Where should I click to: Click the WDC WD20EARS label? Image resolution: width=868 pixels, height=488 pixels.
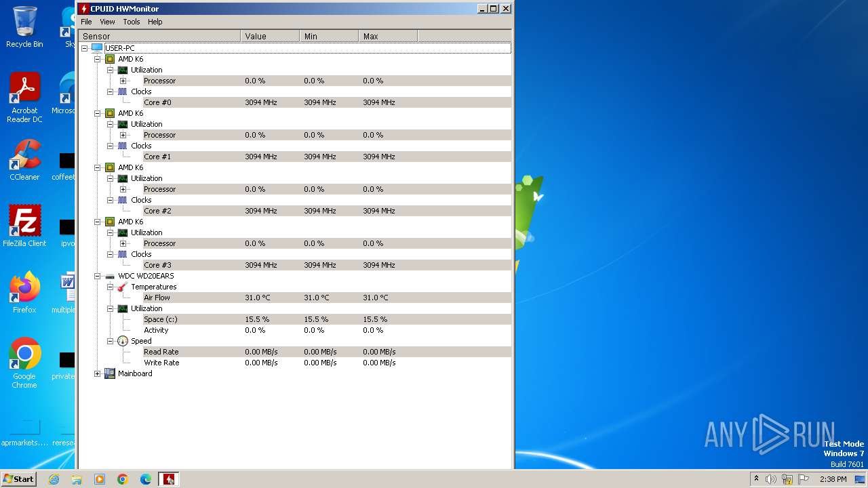coord(146,276)
